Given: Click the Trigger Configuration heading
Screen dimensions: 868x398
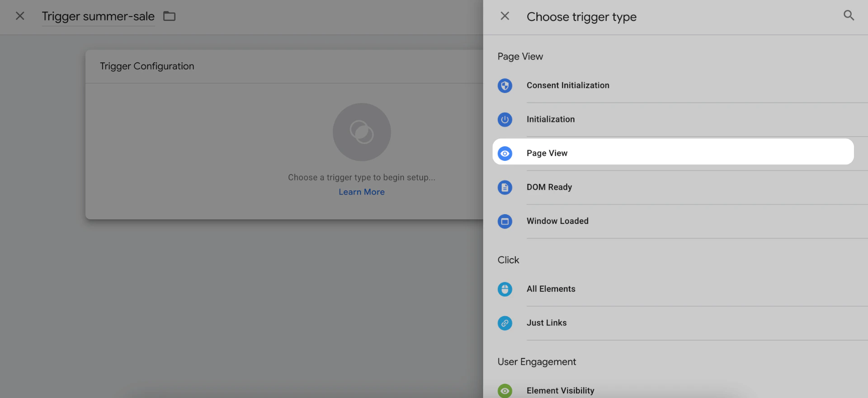Looking at the screenshot, I should coord(147,66).
